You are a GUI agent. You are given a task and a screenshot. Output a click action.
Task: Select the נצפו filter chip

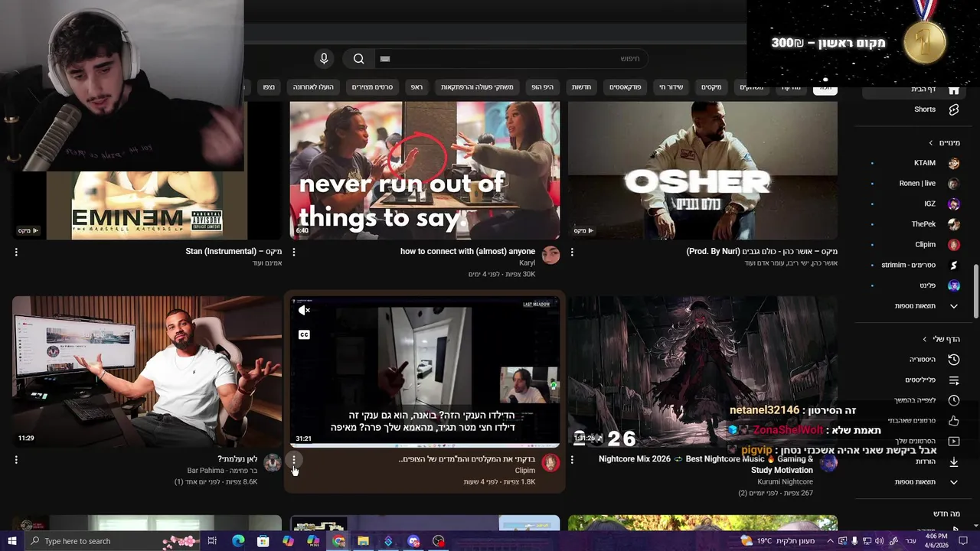tap(269, 87)
